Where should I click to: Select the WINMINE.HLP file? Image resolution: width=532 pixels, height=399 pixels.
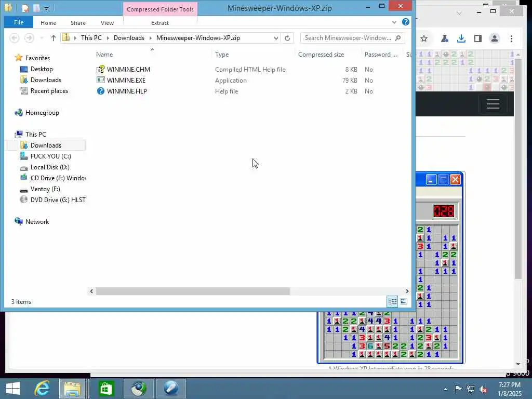point(127,91)
